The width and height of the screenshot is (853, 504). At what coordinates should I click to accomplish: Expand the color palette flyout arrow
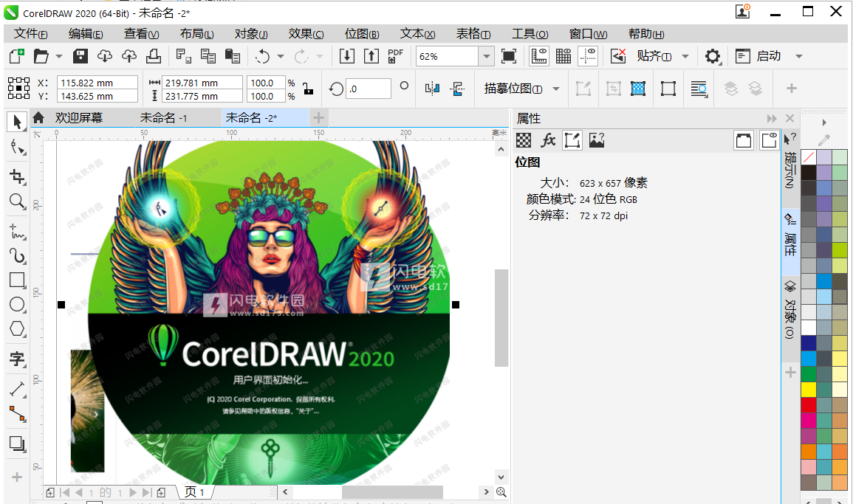point(824,123)
